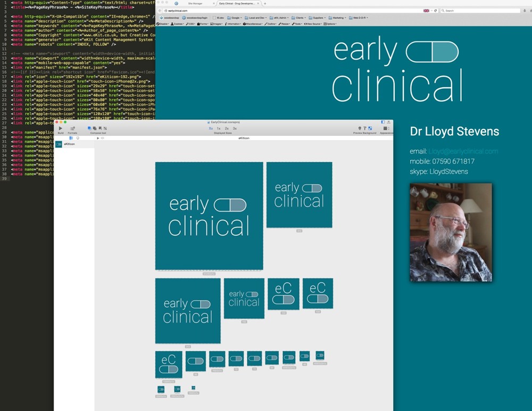The width and height of the screenshot is (532, 411).
Task: Expand the Suppliers bookmarks folder
Action: click(317, 18)
